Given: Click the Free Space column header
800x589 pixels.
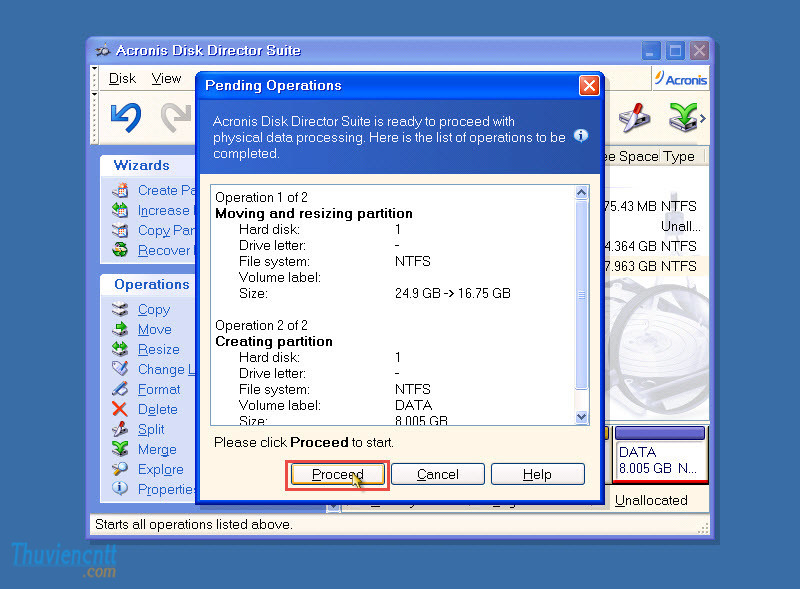Looking at the screenshot, I should pyautogui.click(x=633, y=156).
